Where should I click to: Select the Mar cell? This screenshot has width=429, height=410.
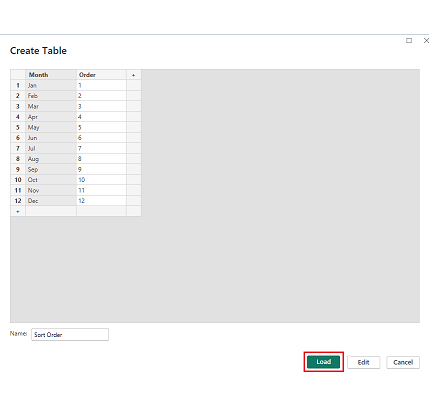[x=51, y=106]
